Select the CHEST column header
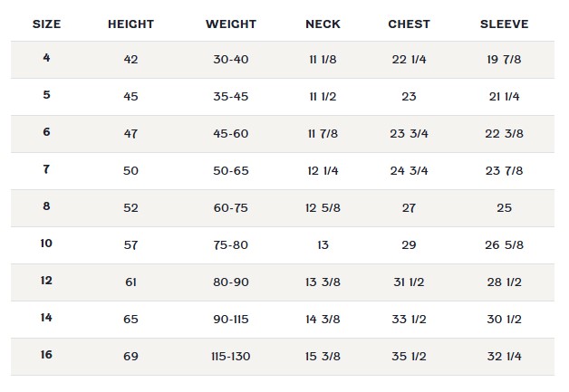 click(x=409, y=24)
